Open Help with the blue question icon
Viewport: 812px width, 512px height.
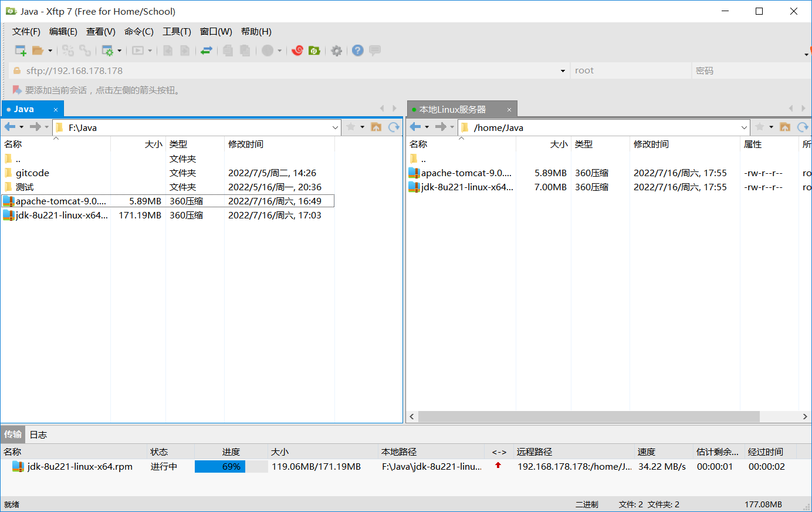click(358, 50)
